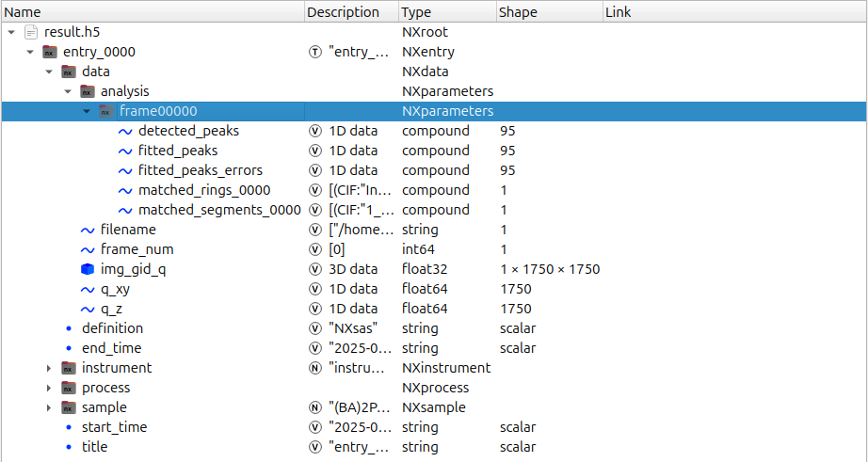Click the q_z curve icon
This screenshot has width=868, height=462.
coord(88,309)
